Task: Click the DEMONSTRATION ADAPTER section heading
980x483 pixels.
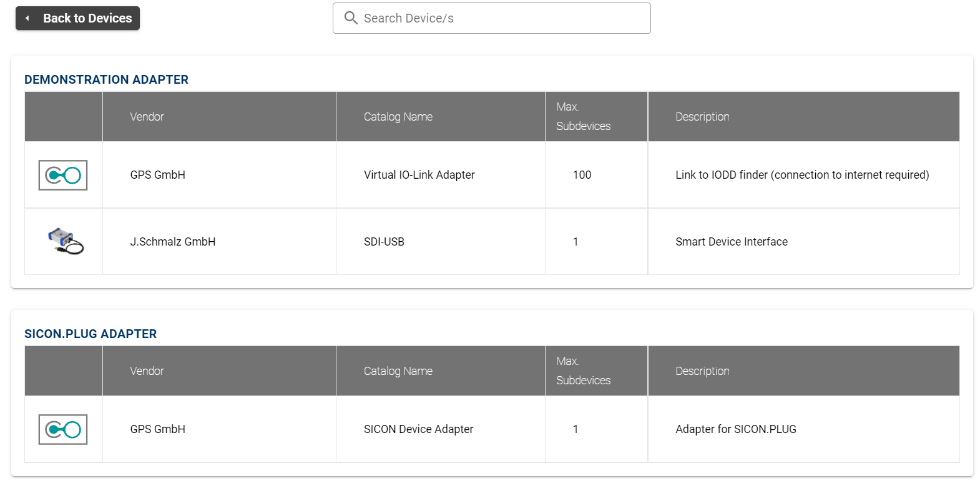Action: [x=106, y=79]
